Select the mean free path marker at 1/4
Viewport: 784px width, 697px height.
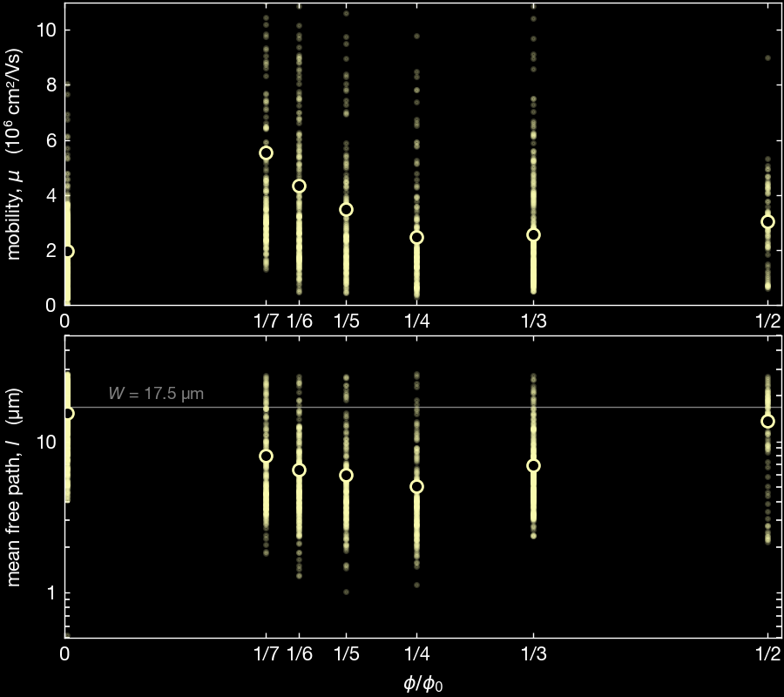click(x=416, y=486)
